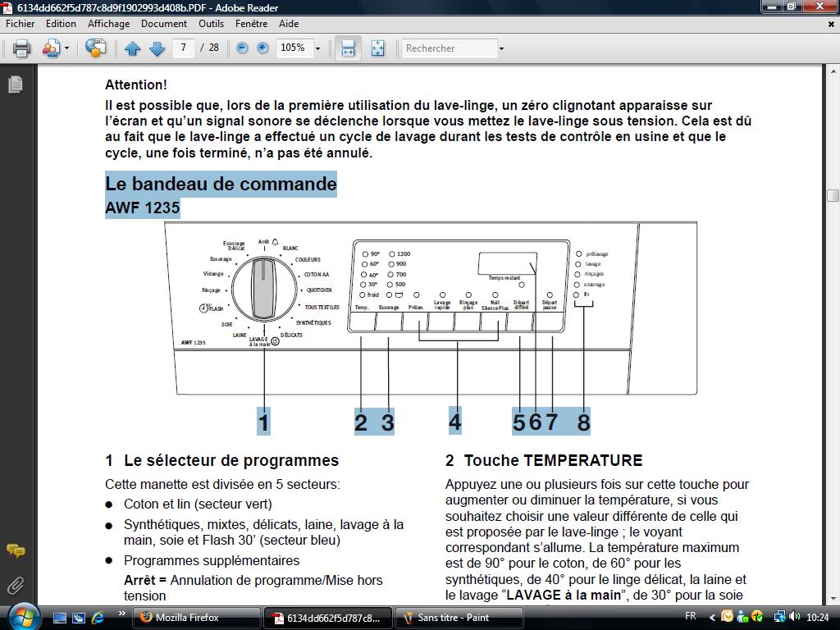This screenshot has width=840, height=630.
Task: Click the Rechercher search field
Action: click(x=450, y=48)
